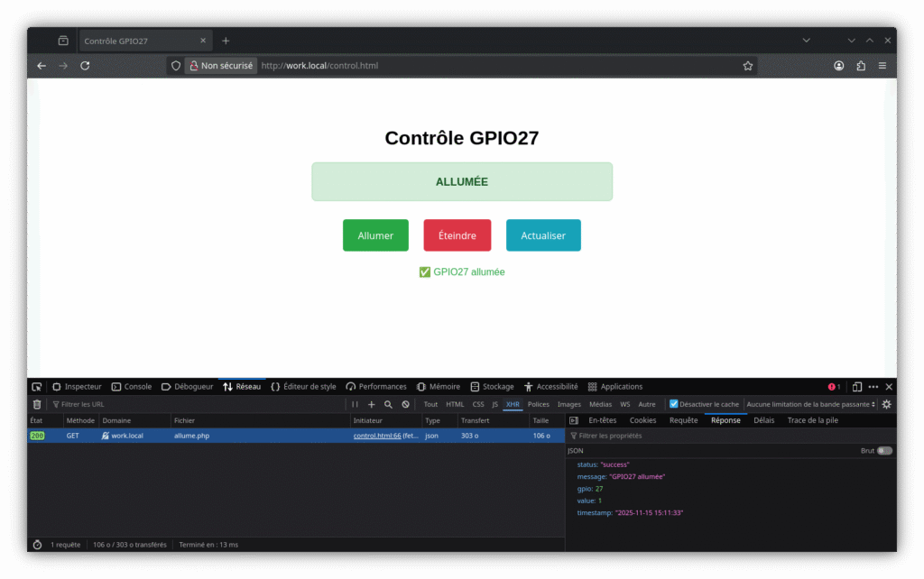Open the list all tabs dropdown
This screenshot has height=579, width=924.
click(807, 41)
